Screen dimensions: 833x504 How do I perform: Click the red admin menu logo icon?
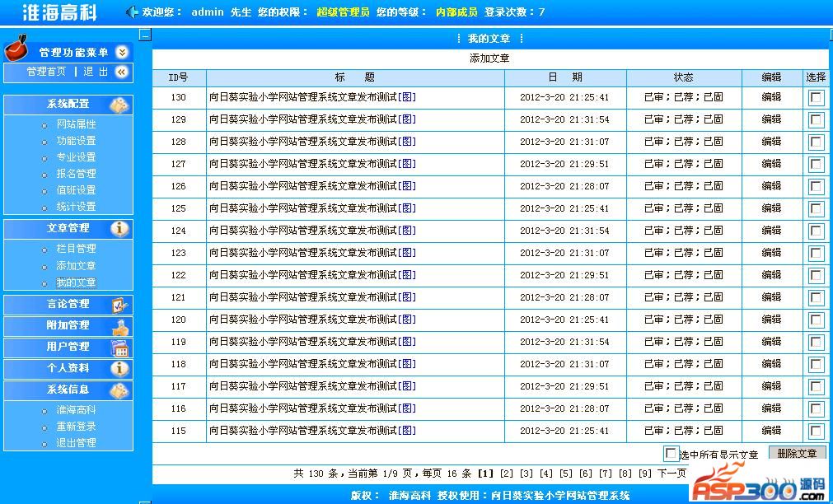coord(16,49)
